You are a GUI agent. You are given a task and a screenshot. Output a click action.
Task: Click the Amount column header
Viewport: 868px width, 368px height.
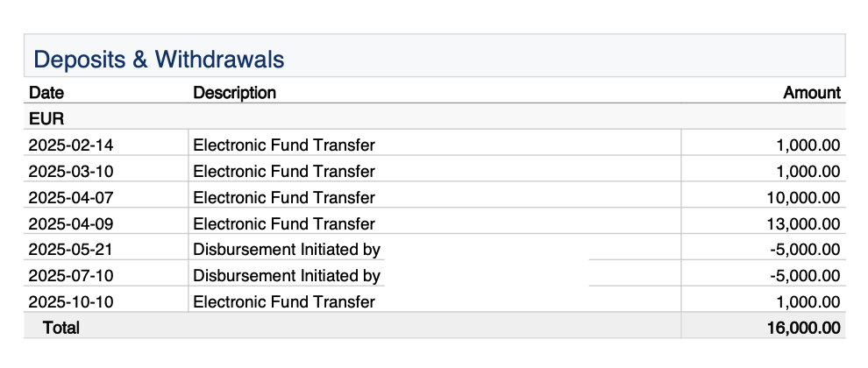(812, 93)
